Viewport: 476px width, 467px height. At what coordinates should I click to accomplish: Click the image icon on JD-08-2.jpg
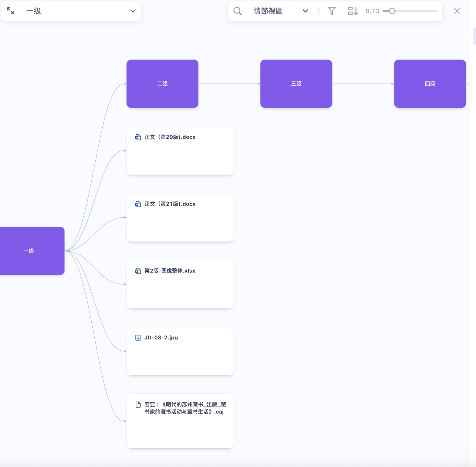pos(138,338)
